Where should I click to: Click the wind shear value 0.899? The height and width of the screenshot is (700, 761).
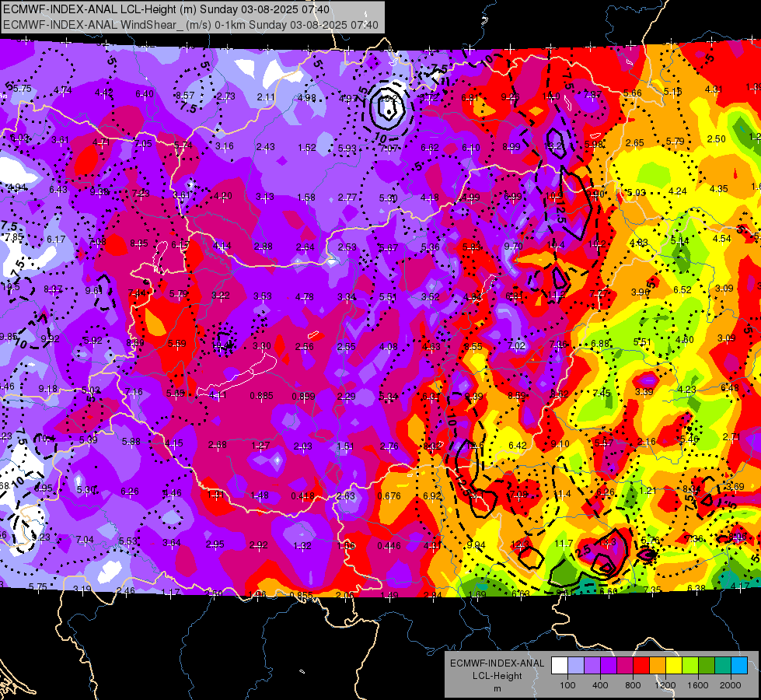coord(303,397)
